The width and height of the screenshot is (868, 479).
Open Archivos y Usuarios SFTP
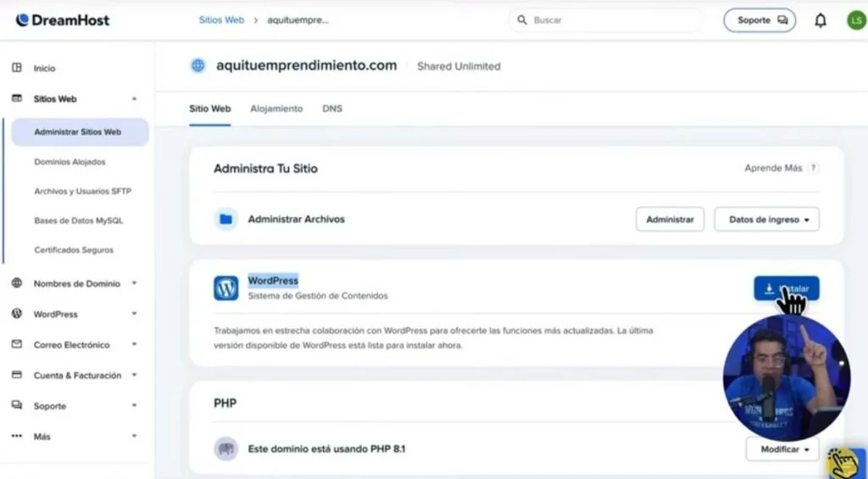(83, 191)
